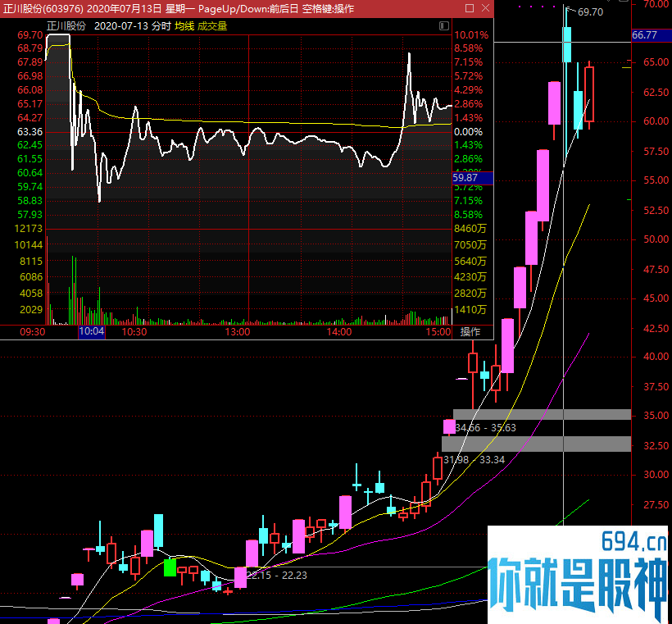Toggle the side panel icon beside 成交量
Viewport: 672px width, 624px height.
[444, 25]
